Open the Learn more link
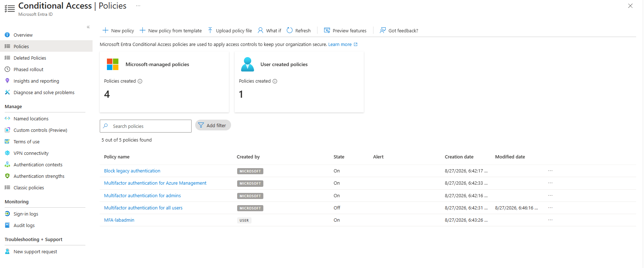The height and width of the screenshot is (268, 644). click(343, 45)
